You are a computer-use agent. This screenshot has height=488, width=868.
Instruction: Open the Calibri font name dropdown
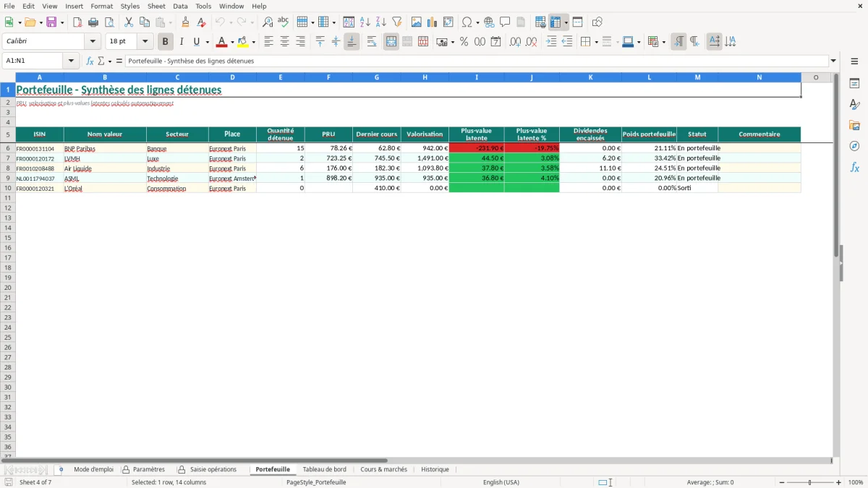93,42
